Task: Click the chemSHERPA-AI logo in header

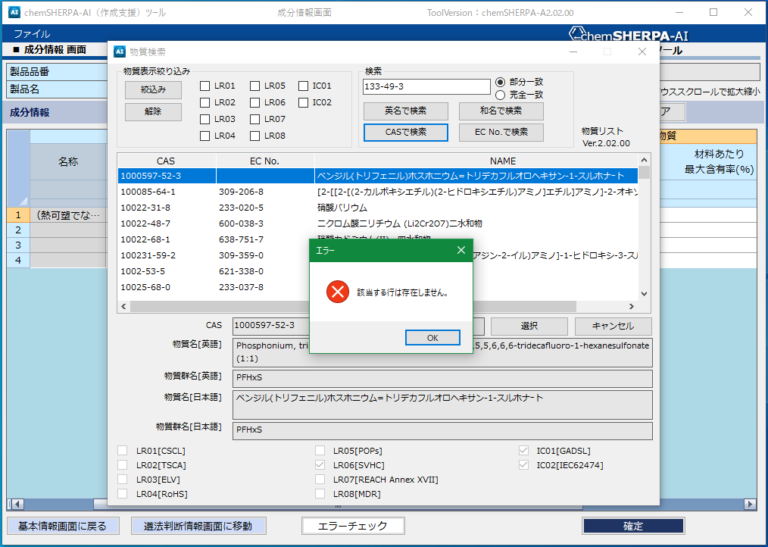Action: point(628,35)
